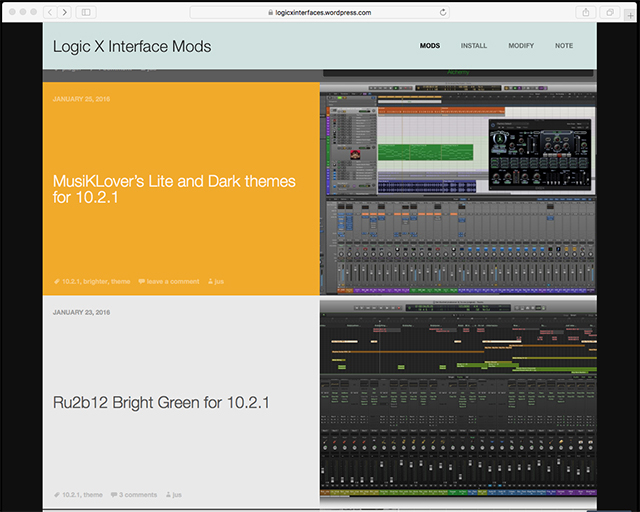This screenshot has height=512, width=640.
Task: Show all tabs with the tab overview icon
Action: (x=610, y=12)
